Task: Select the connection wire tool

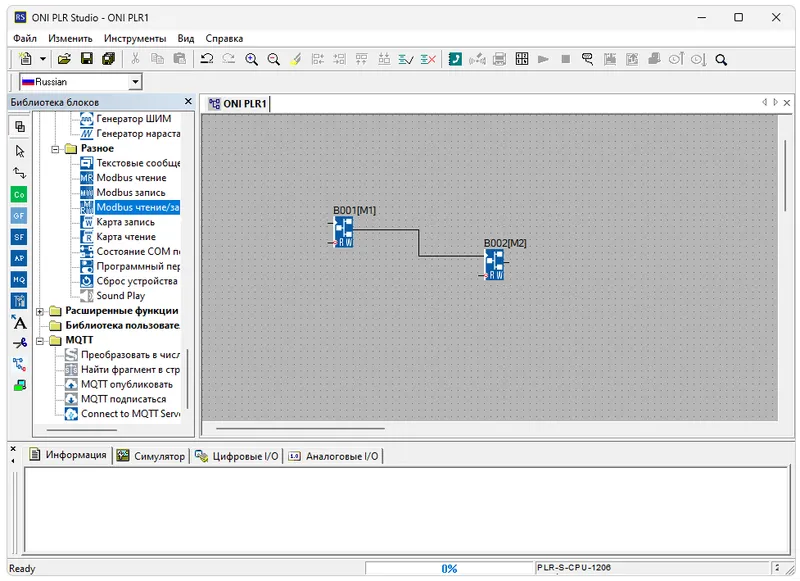Action: click(x=19, y=173)
